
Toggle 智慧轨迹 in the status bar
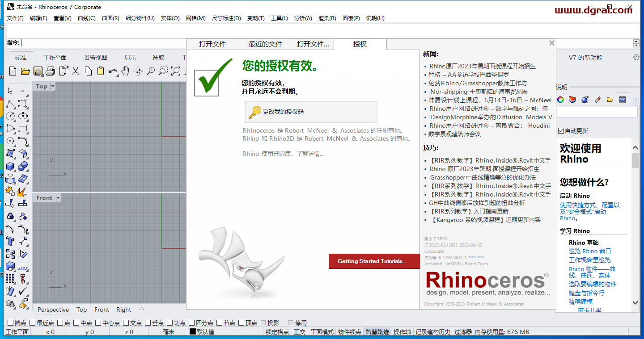[x=377, y=332]
